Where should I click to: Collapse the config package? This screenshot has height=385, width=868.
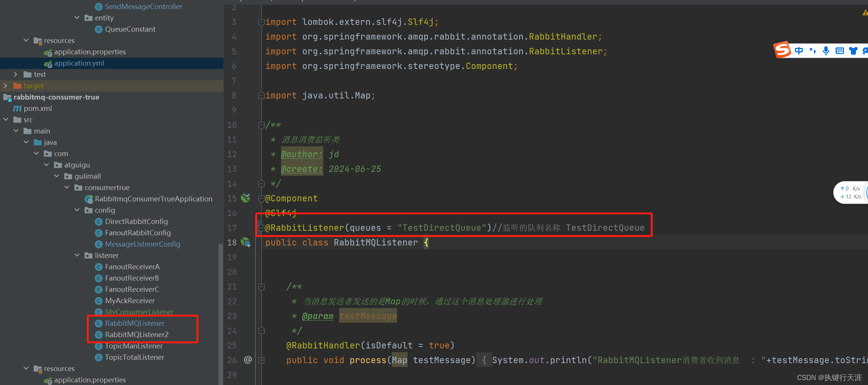coord(77,210)
